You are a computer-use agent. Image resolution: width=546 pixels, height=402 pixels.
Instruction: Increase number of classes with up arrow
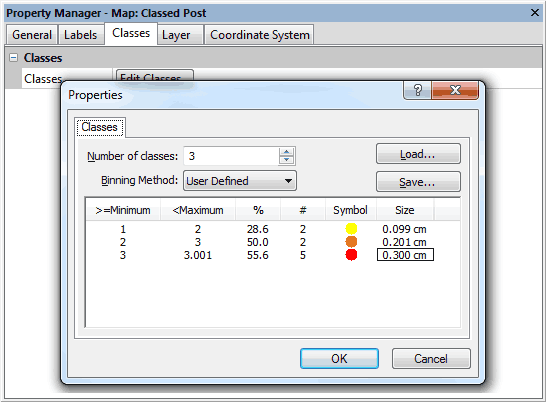pos(287,152)
